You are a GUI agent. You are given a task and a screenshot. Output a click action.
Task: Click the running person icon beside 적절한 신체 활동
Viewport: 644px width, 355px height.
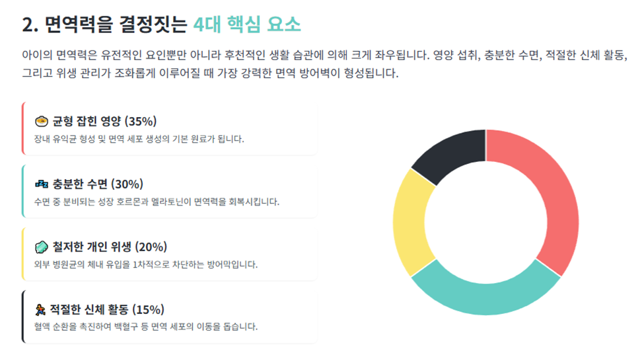(40, 309)
